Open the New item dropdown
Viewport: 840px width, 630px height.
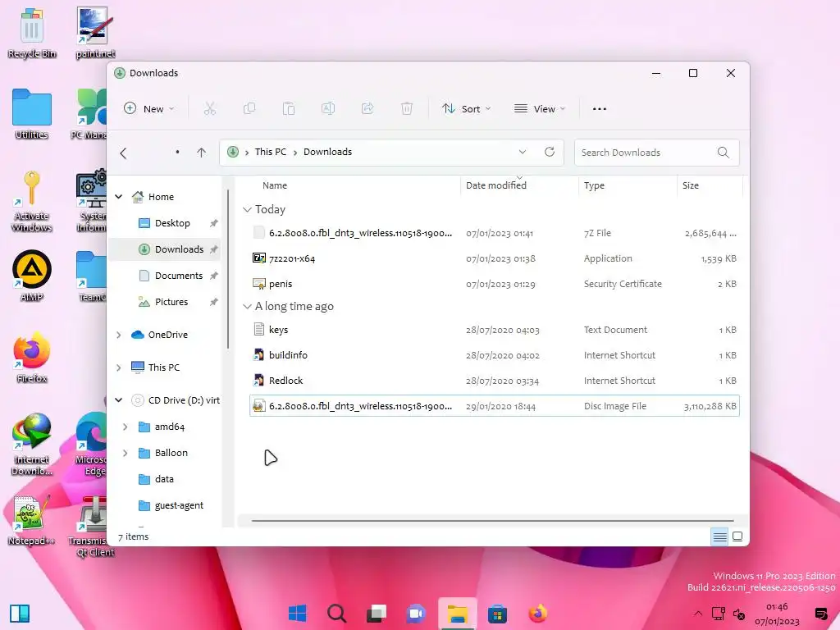pyautogui.click(x=149, y=109)
